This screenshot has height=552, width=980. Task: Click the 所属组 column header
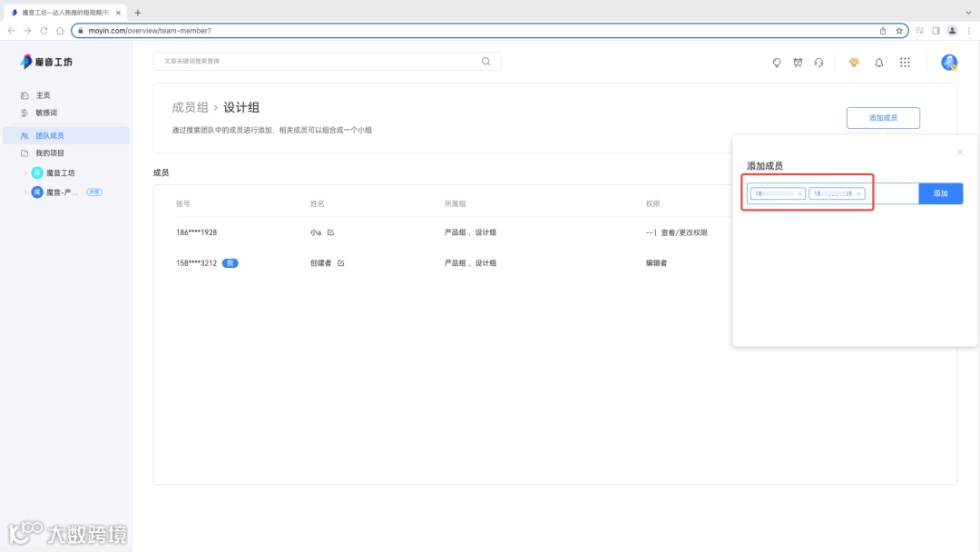point(455,203)
